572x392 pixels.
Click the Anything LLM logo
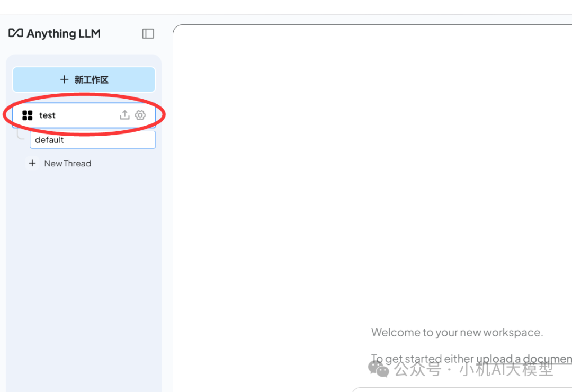[x=55, y=33]
